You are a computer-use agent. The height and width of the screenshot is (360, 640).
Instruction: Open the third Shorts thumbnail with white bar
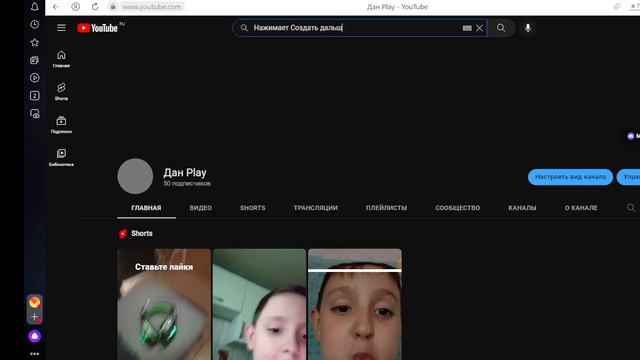pos(355,304)
